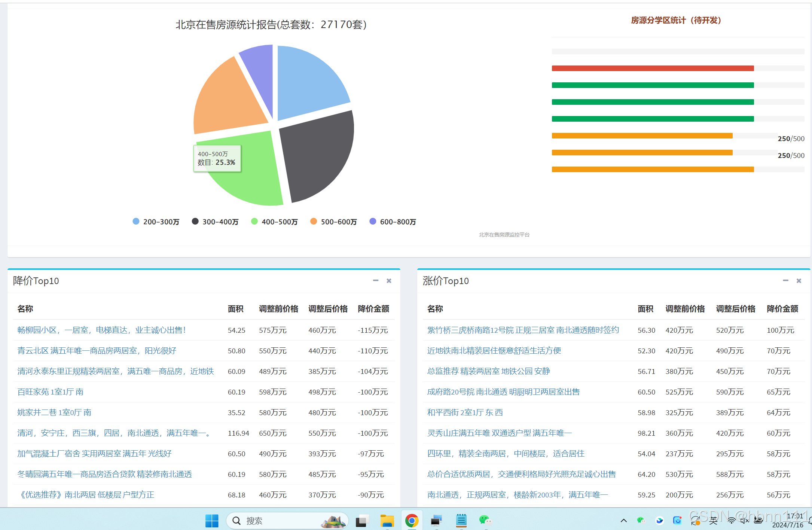The height and width of the screenshot is (530, 812).
Task: Click the red school district progress bar
Action: [653, 68]
